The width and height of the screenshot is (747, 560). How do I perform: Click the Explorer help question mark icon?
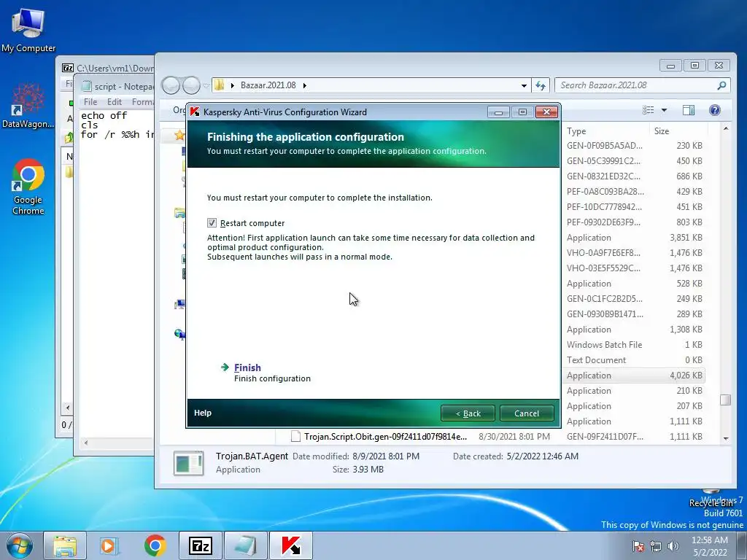click(715, 111)
